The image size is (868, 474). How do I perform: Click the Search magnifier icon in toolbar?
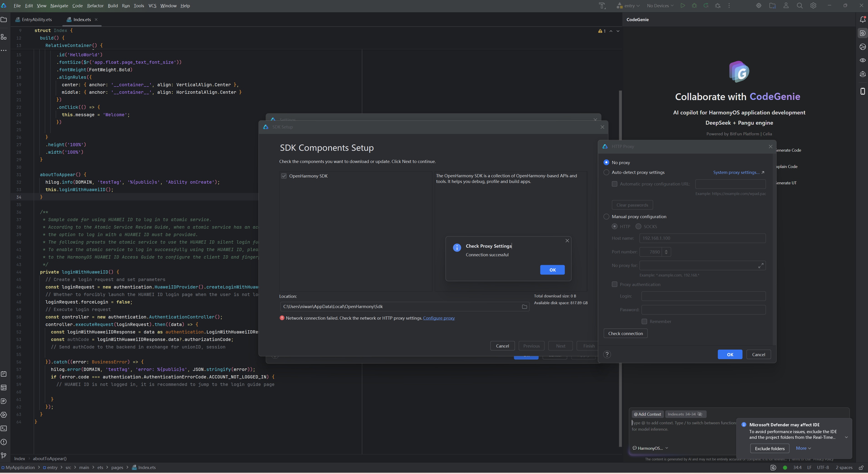point(799,6)
